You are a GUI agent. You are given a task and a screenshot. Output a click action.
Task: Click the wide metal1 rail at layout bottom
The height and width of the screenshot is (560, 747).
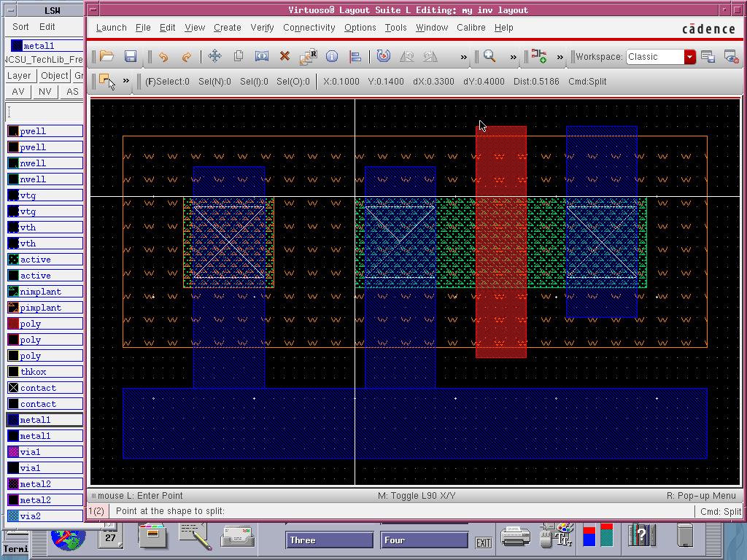(x=415, y=424)
